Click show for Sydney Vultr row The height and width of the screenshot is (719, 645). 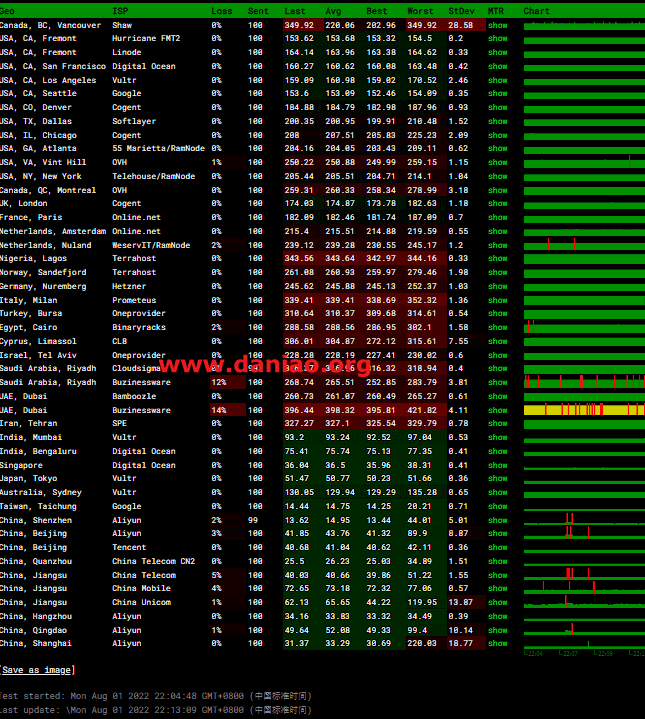497,492
